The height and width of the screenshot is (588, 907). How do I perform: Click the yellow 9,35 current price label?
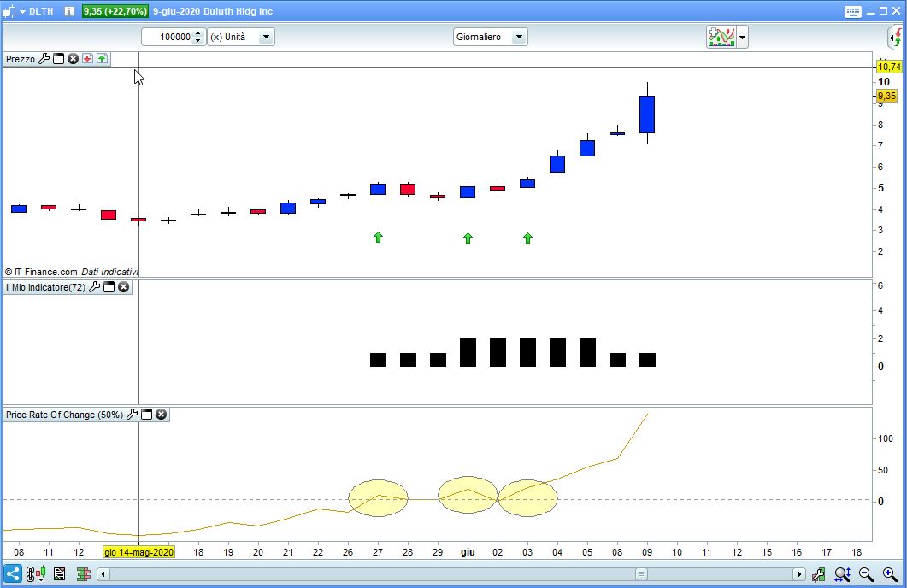tap(886, 96)
